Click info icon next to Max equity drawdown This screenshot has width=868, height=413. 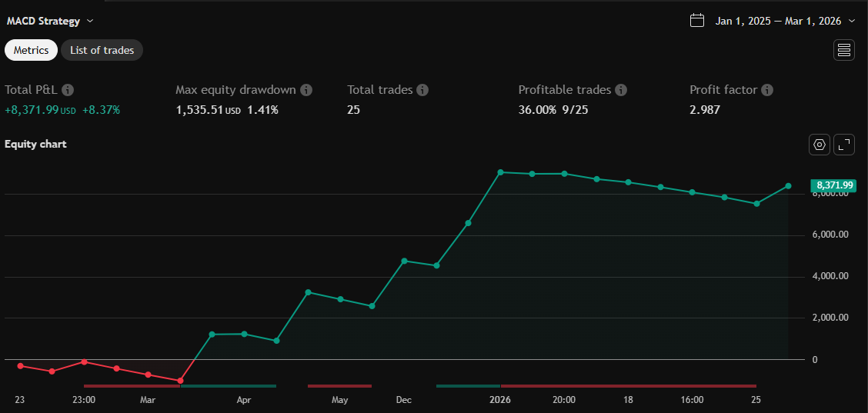point(306,90)
